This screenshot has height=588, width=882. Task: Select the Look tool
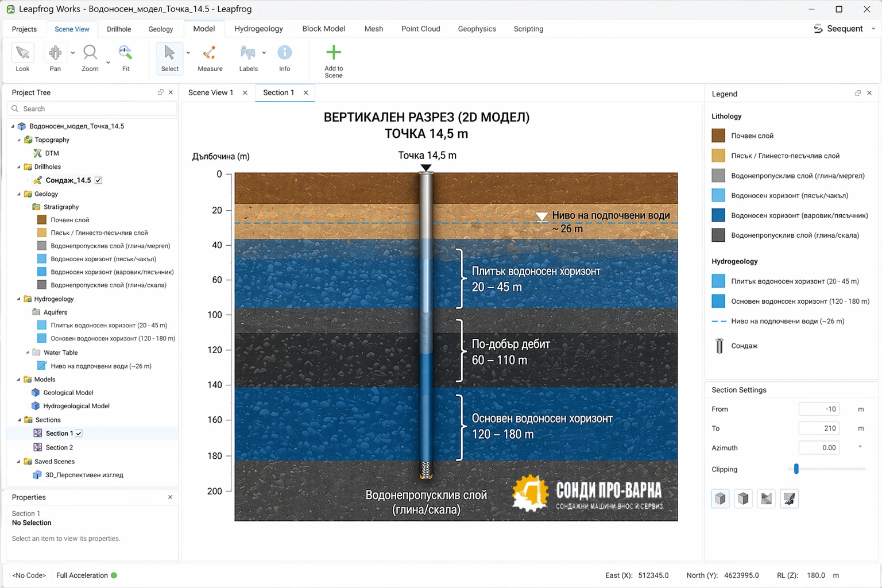(x=22, y=58)
